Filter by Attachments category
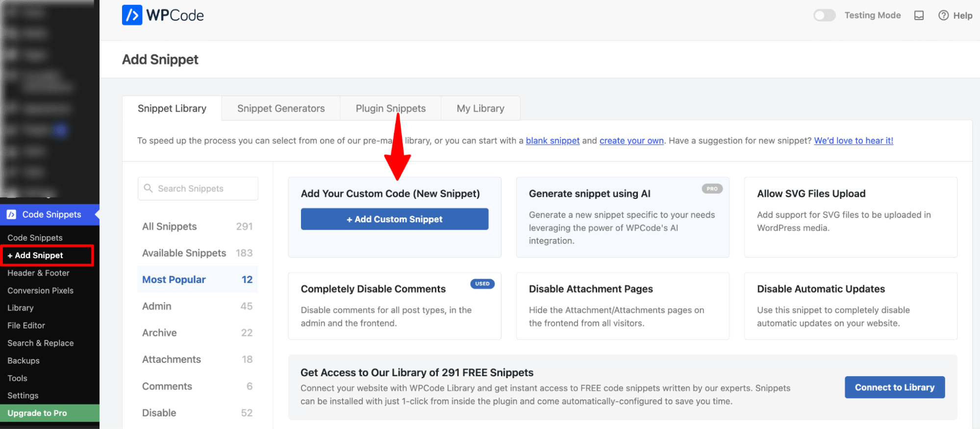 point(198,359)
